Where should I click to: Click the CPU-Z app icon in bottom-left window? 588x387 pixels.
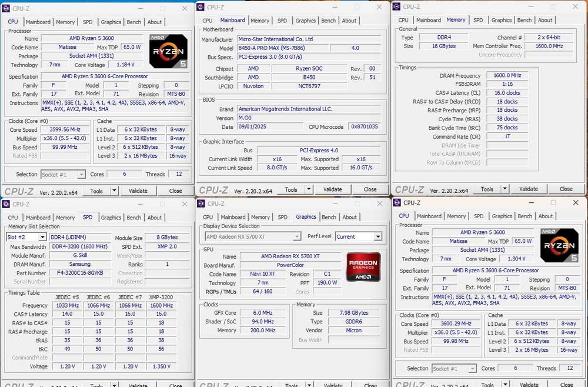(x=6, y=204)
